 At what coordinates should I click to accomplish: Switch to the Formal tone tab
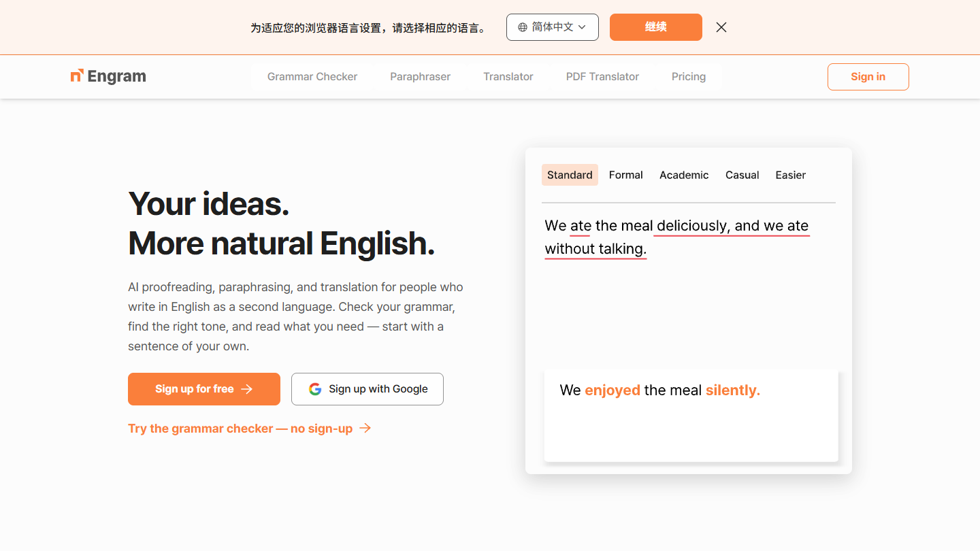point(626,175)
